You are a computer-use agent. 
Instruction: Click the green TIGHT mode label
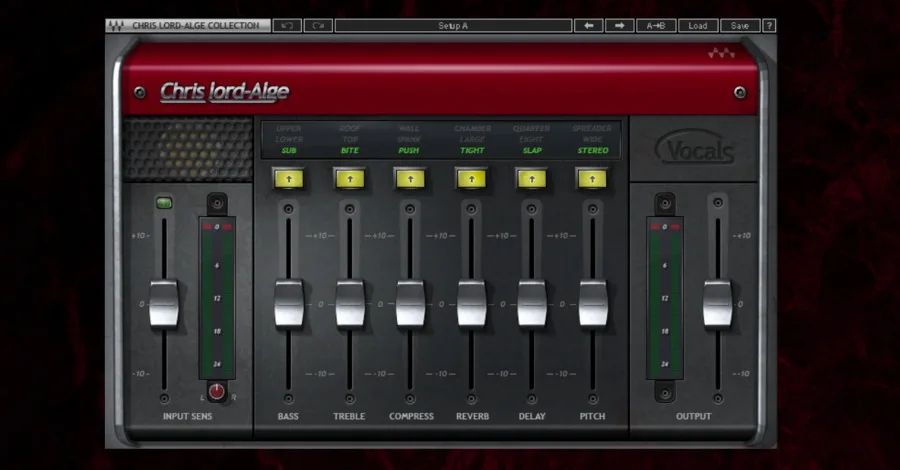pos(472,150)
